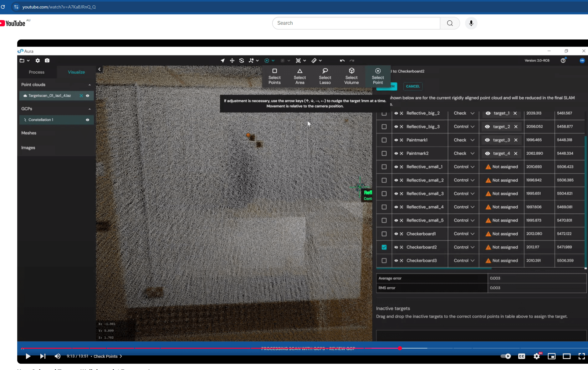Remove target_3 assignment with its X
The width and height of the screenshot is (588, 370).
point(515,140)
